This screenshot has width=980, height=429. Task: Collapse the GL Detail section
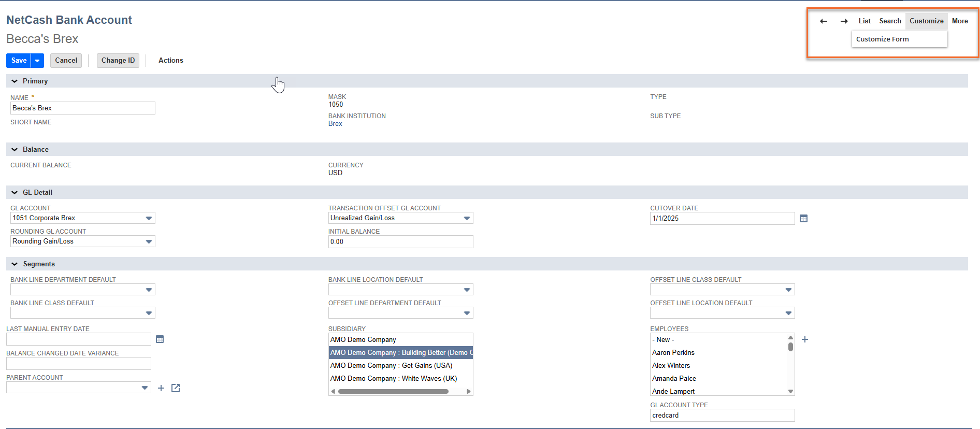click(15, 193)
